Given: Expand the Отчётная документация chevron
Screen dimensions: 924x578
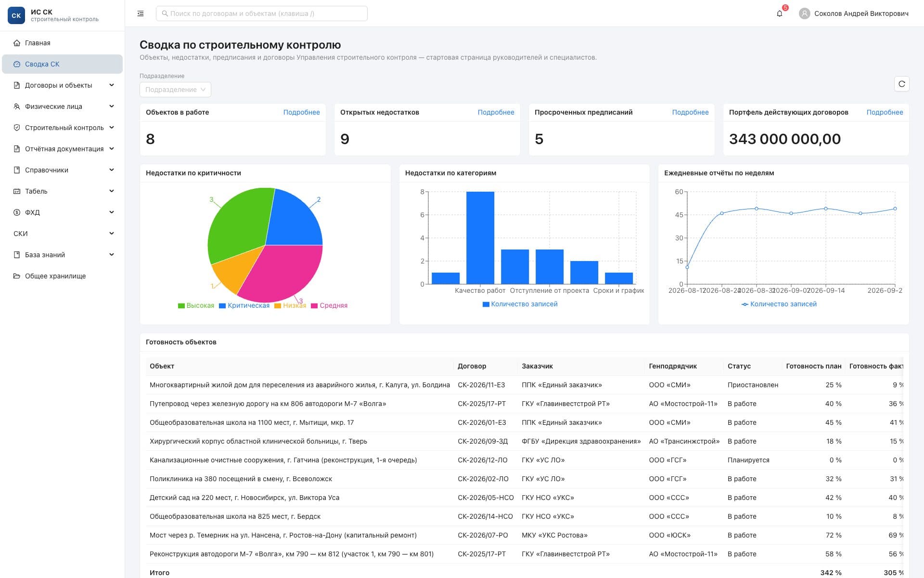Looking at the screenshot, I should click(112, 149).
